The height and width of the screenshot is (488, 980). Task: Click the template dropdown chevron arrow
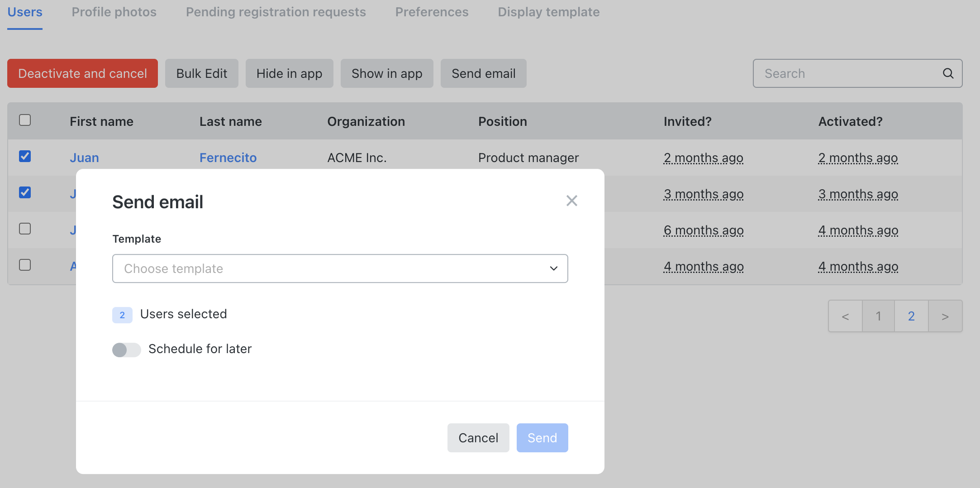click(553, 268)
